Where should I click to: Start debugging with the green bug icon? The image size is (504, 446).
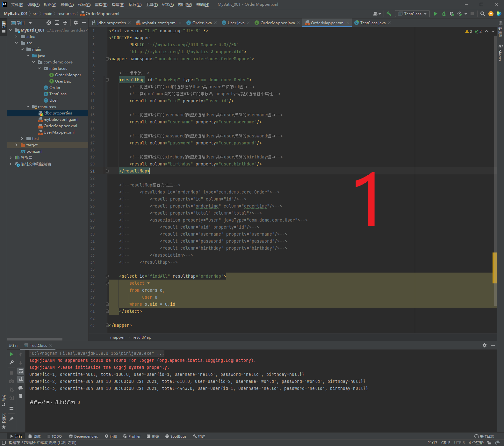point(443,14)
